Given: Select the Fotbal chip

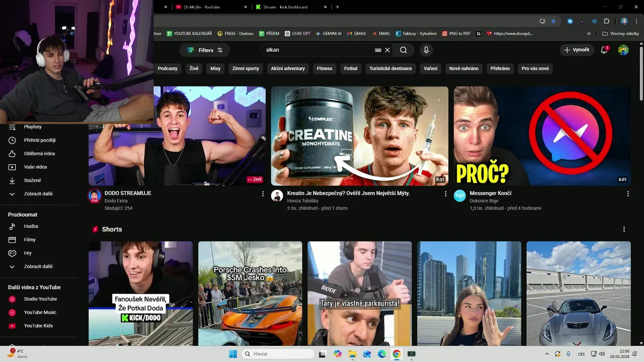Looking at the screenshot, I should coord(351,68).
